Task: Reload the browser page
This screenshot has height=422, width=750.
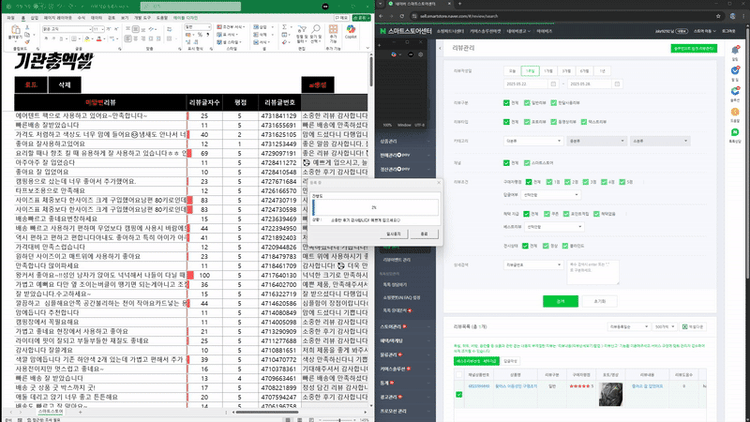Action: pos(402,16)
